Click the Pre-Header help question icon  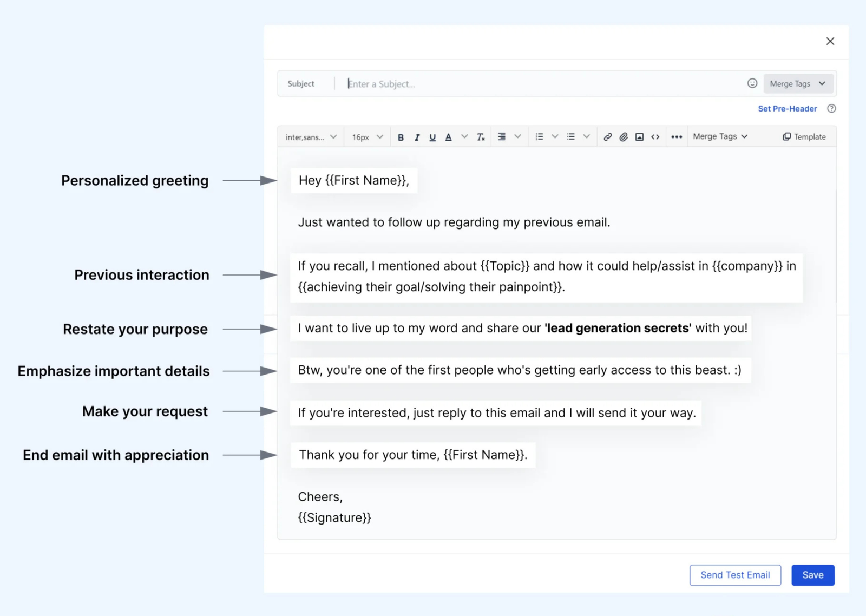click(831, 109)
